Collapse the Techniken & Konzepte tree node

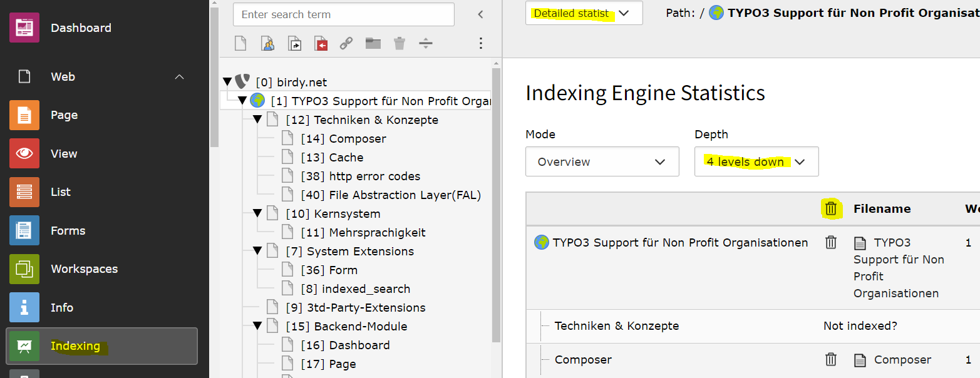(x=257, y=120)
